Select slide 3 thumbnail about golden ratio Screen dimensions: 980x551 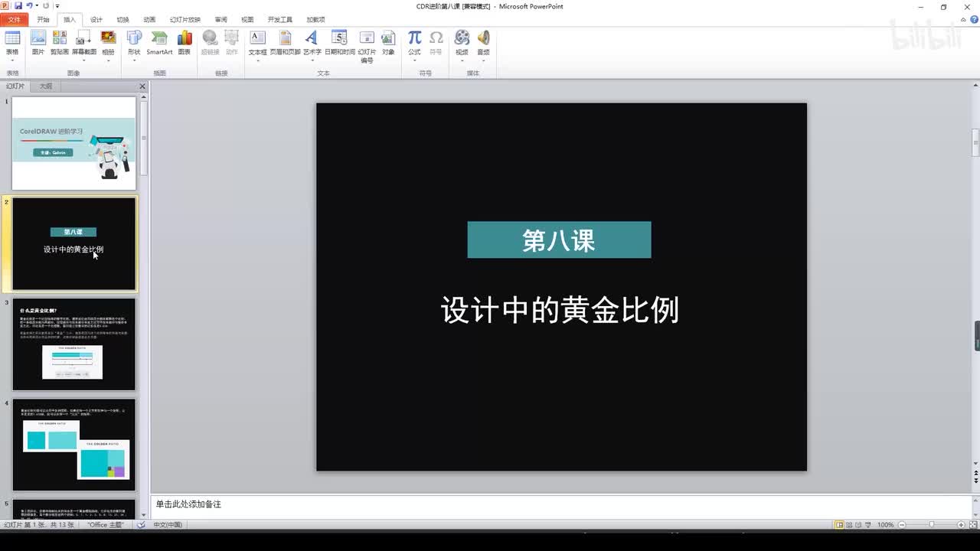[73, 344]
